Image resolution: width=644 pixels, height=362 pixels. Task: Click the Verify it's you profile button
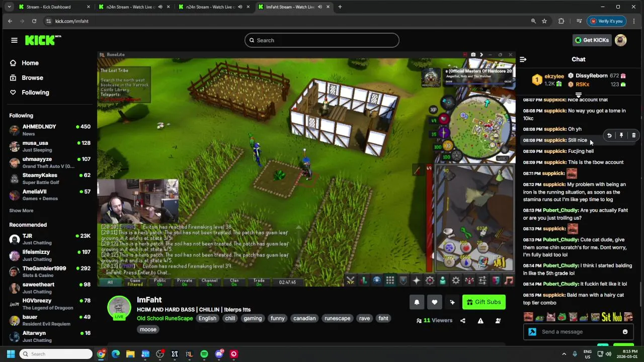(607, 21)
